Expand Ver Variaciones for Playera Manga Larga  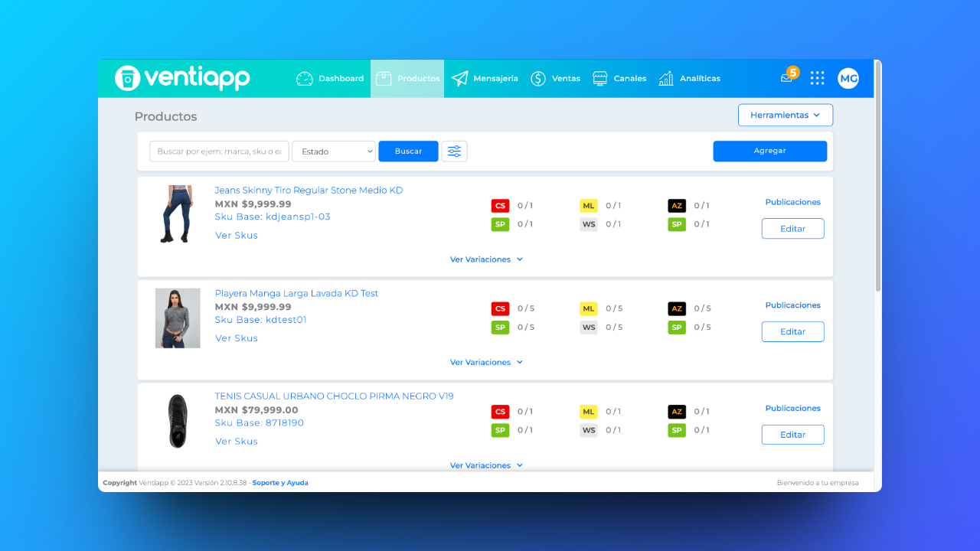(486, 362)
